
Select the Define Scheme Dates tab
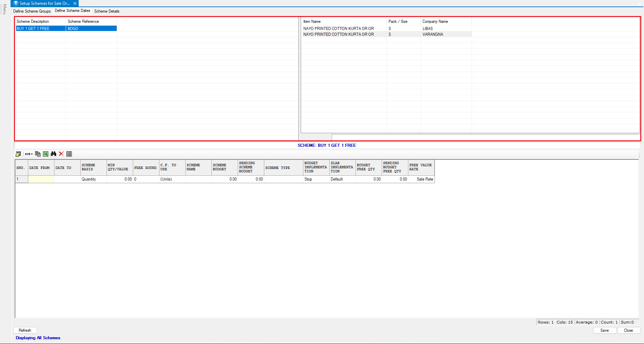coord(72,11)
